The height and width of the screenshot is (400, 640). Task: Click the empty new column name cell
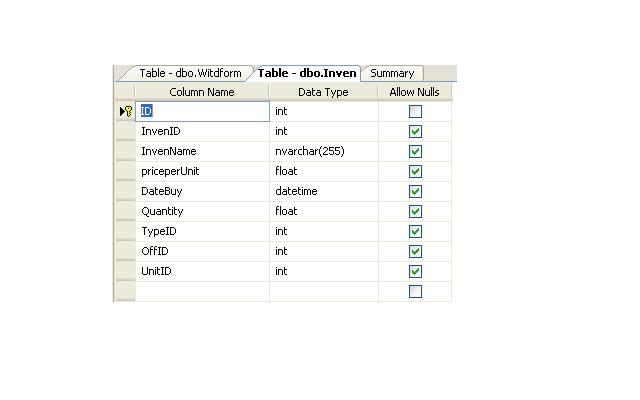202,291
